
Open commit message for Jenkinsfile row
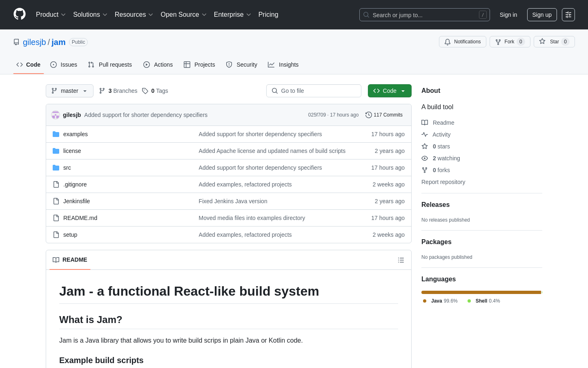(x=233, y=201)
